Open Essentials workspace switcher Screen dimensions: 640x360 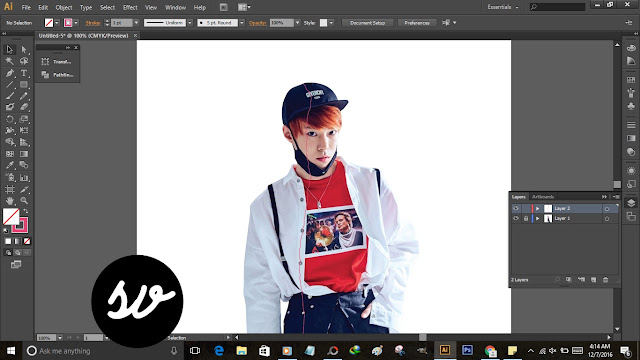[x=502, y=7]
